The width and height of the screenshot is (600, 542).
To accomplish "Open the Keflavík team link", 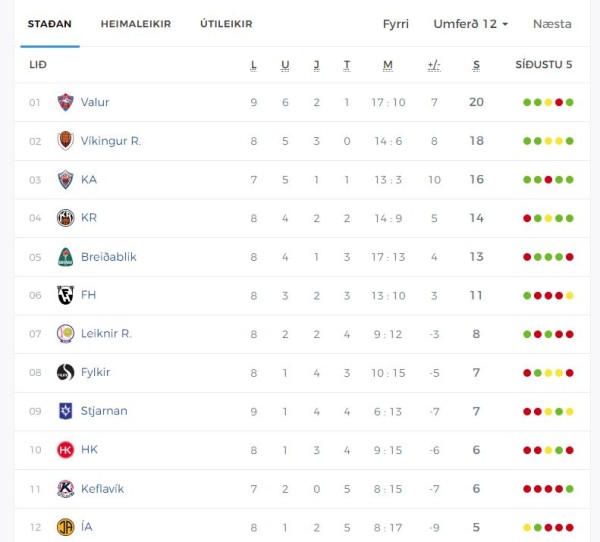I will 103,489.
